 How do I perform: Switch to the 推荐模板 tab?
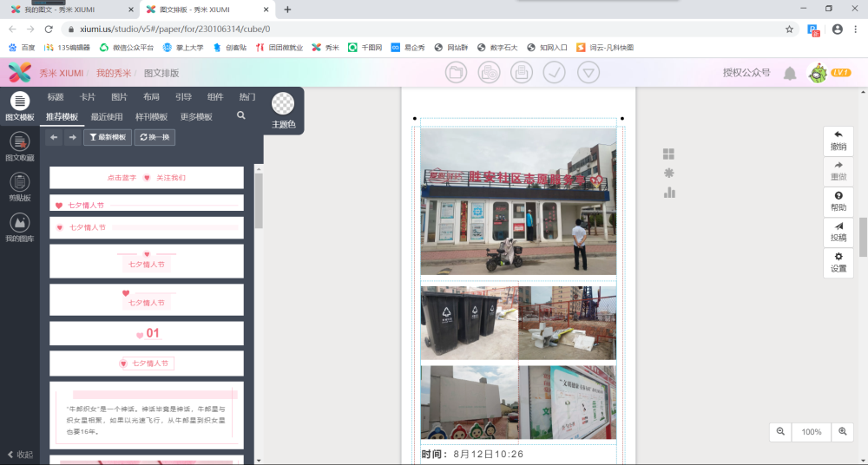click(x=62, y=117)
